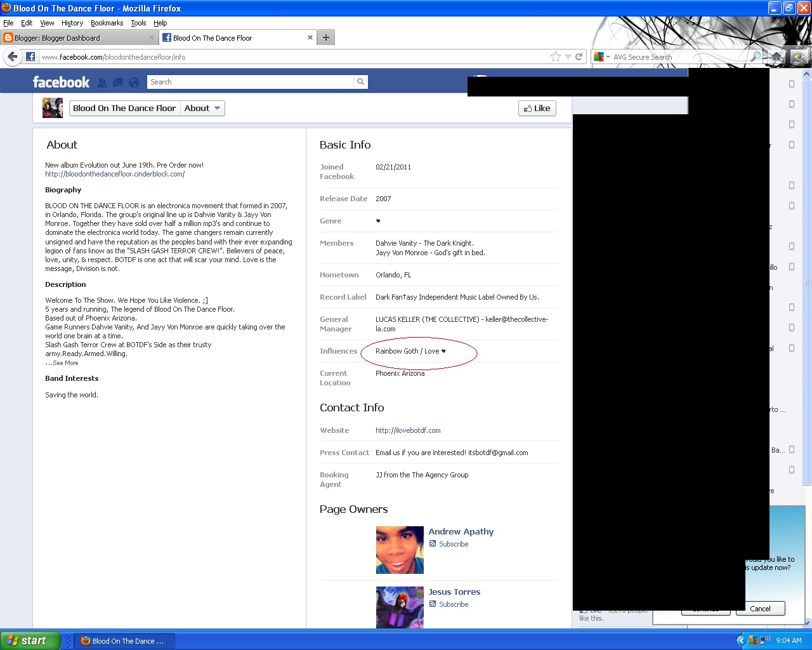
Task: Click the Facebook logo
Action: tap(61, 82)
